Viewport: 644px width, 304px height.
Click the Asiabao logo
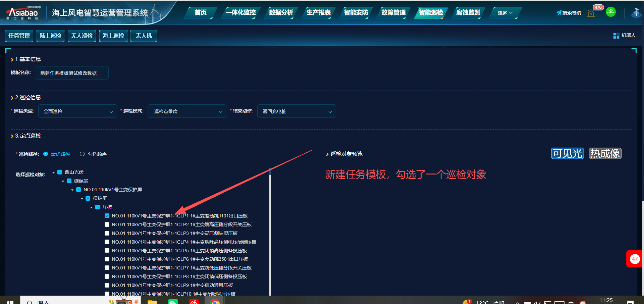point(23,13)
